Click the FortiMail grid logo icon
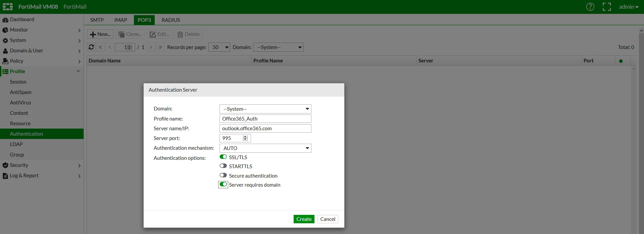The image size is (644, 234). click(x=7, y=7)
